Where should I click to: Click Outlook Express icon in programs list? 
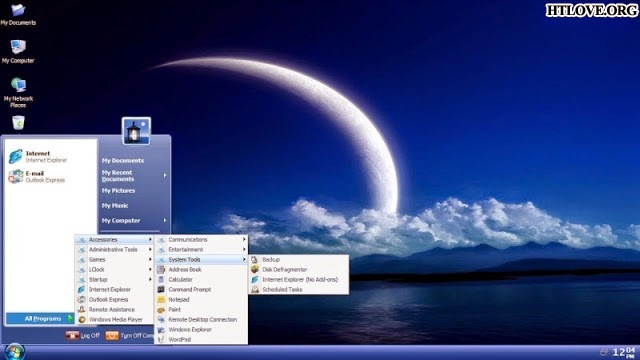[x=82, y=300]
